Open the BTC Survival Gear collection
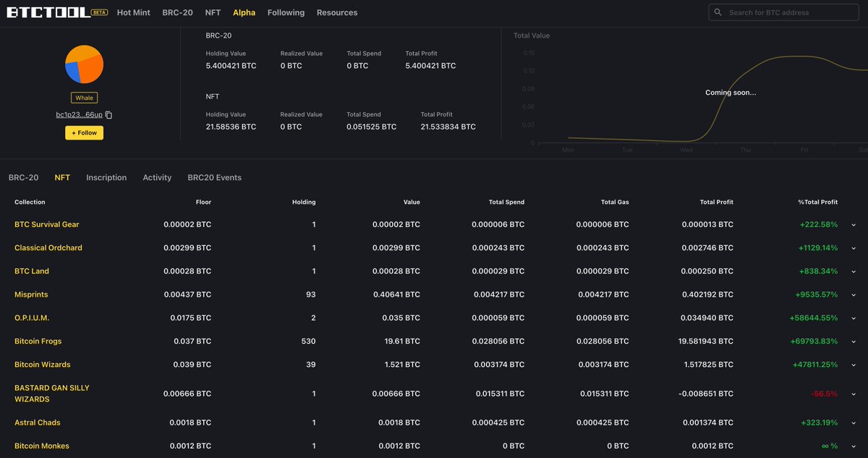The image size is (868, 458). [x=47, y=224]
